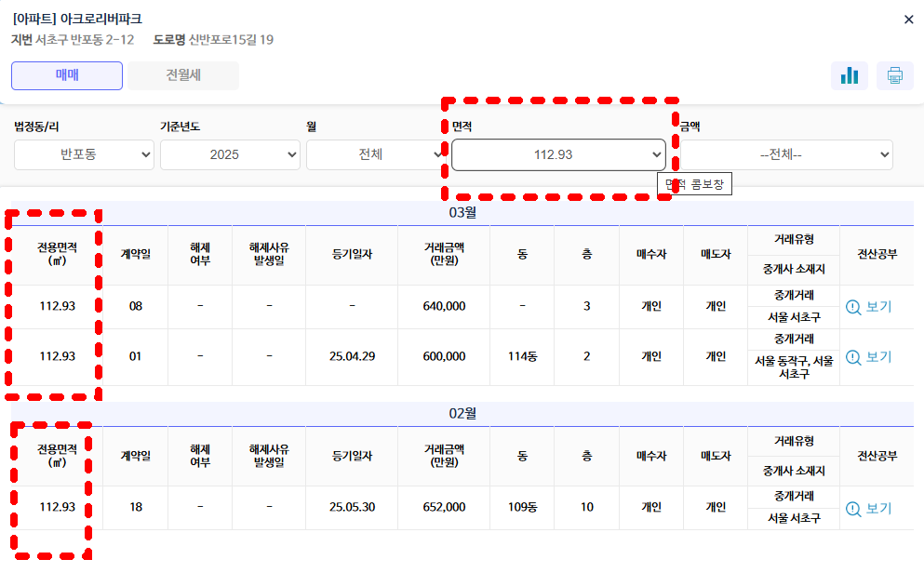The image size is (924, 586).
Task: Open the bar chart statistics view
Action: coord(850,76)
